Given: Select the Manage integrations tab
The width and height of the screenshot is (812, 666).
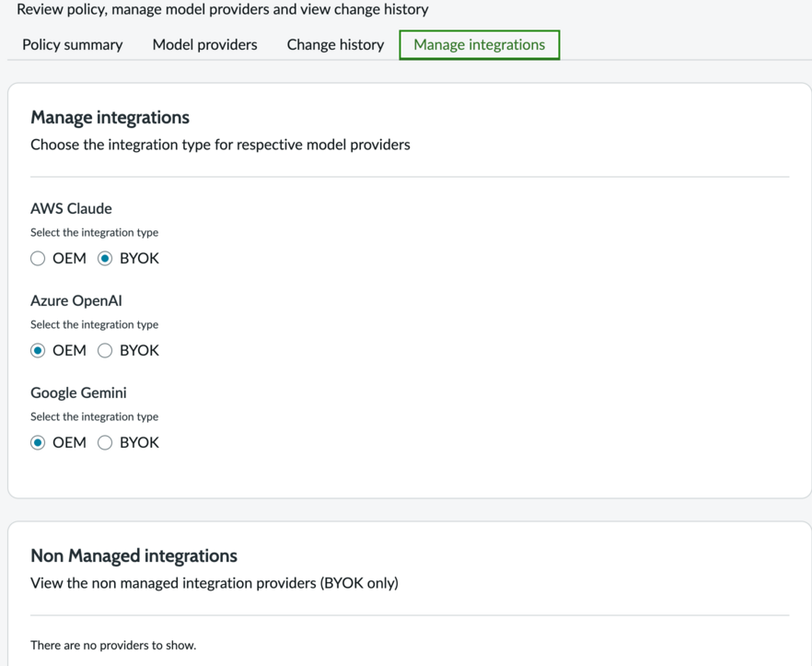Looking at the screenshot, I should (x=479, y=44).
